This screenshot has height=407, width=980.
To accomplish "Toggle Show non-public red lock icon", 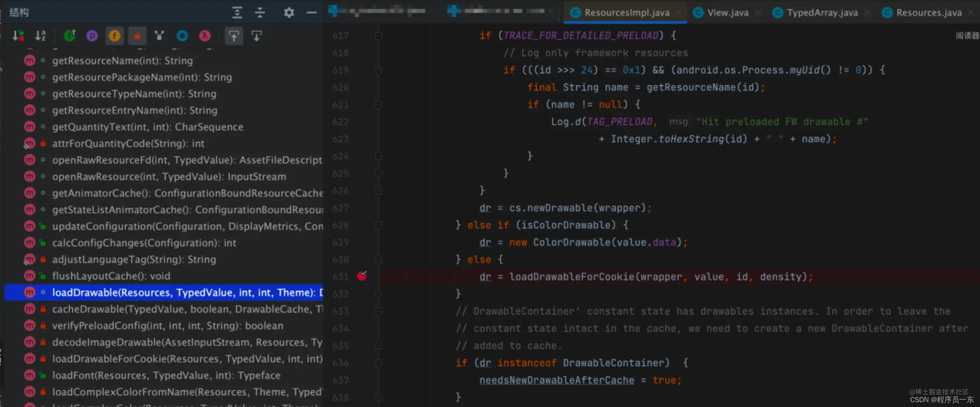I will point(137,36).
